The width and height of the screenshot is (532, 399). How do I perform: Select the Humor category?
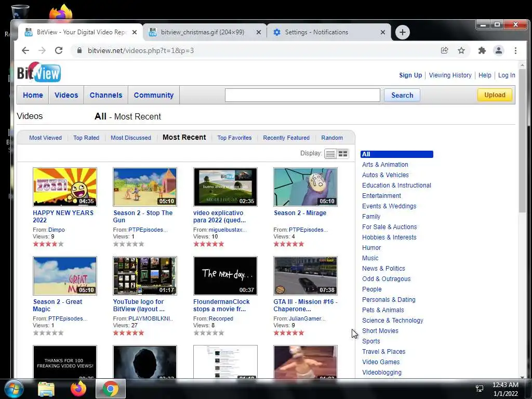click(x=371, y=248)
